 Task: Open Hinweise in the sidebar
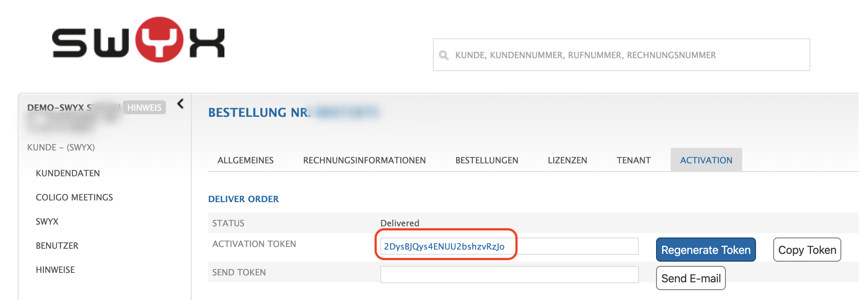pos(55,270)
